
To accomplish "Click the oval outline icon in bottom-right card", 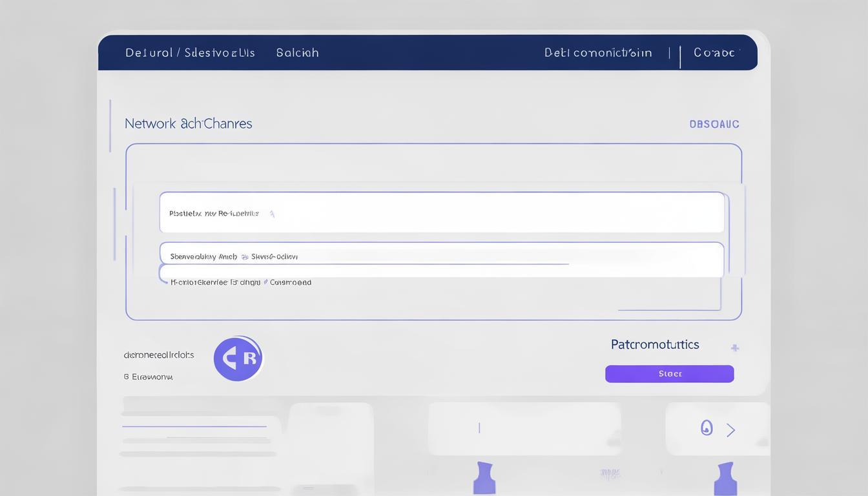I will [x=707, y=428].
